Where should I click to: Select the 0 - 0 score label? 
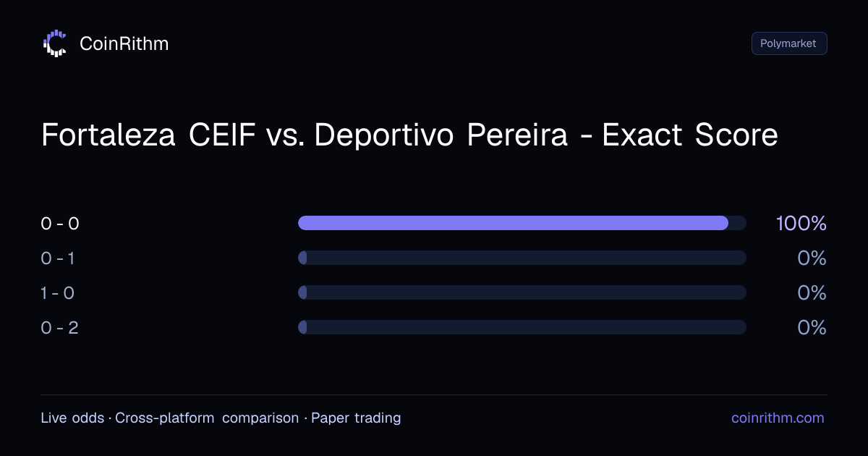[60, 223]
